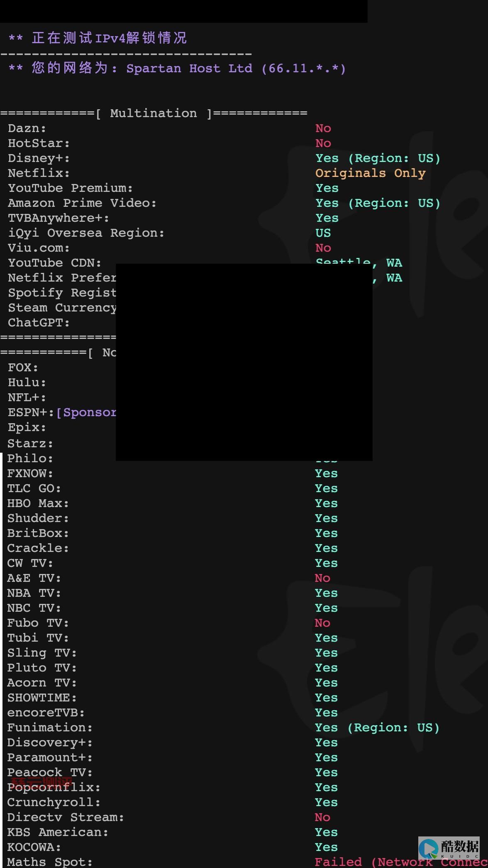This screenshot has height=868, width=488.
Task: Click the 'SHOWTIME:' label
Action: click(x=42, y=698)
